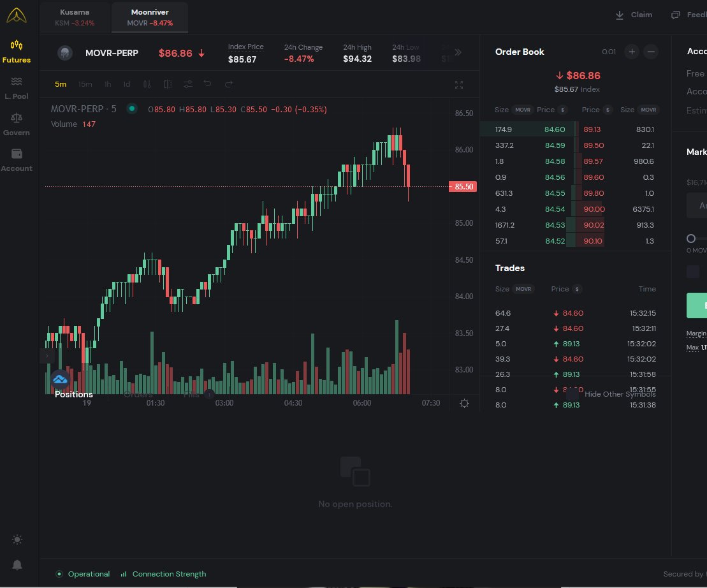The image size is (707, 588).
Task: Select the 84.60 bid price row
Action: [x=529, y=129]
